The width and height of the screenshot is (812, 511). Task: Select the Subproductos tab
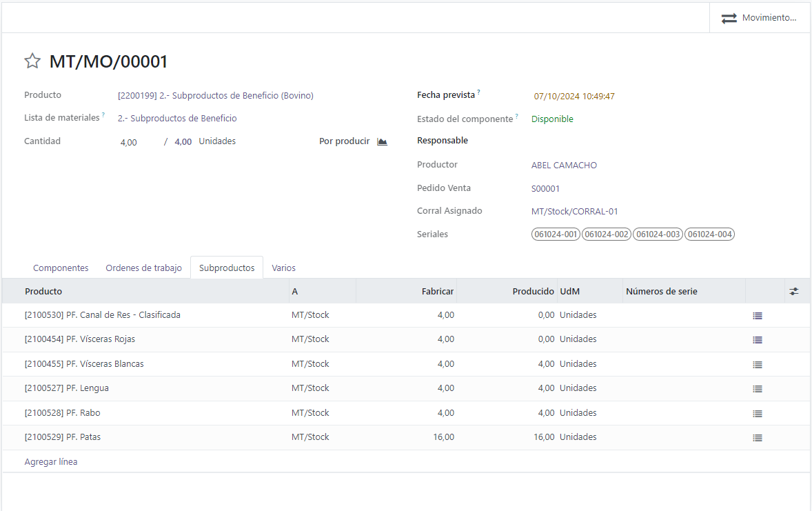coord(227,268)
